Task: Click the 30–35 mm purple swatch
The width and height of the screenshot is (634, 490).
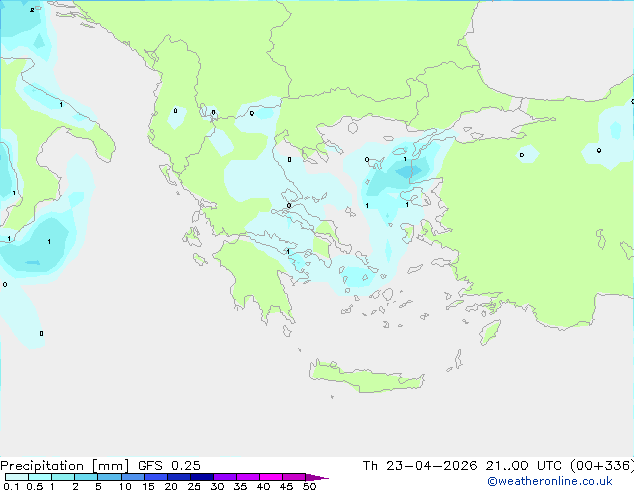Action: coord(225,477)
